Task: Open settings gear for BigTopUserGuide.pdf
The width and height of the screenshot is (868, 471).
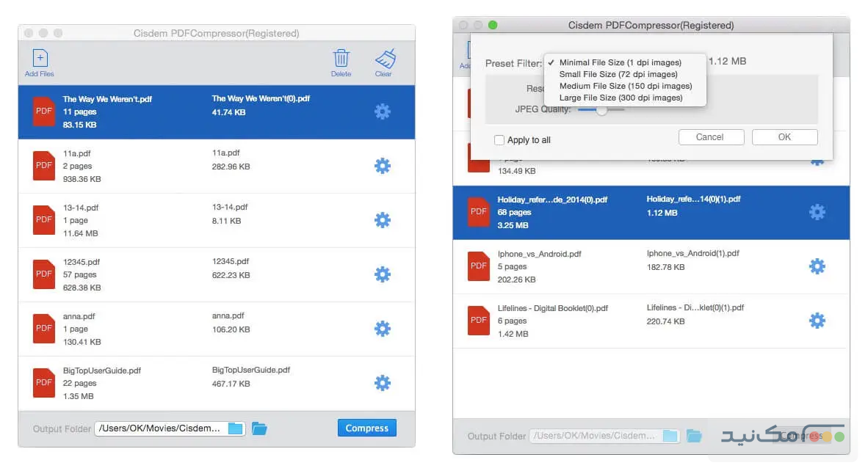Action: [383, 383]
